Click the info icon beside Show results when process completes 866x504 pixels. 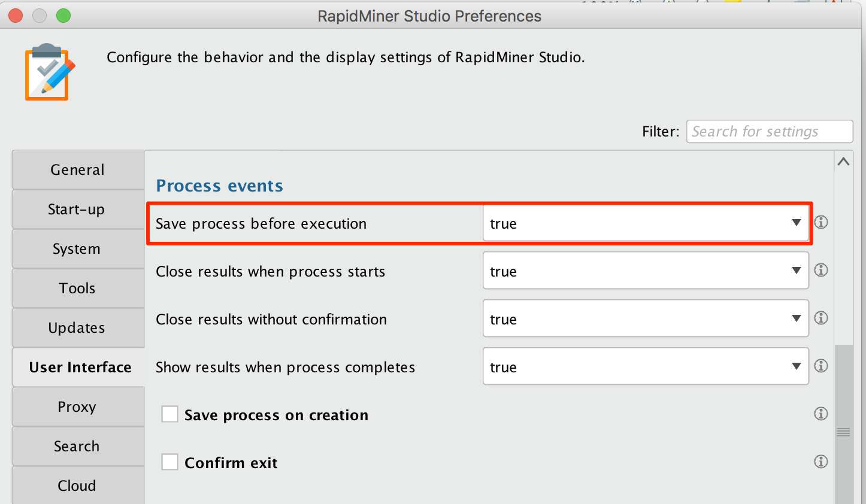(820, 366)
